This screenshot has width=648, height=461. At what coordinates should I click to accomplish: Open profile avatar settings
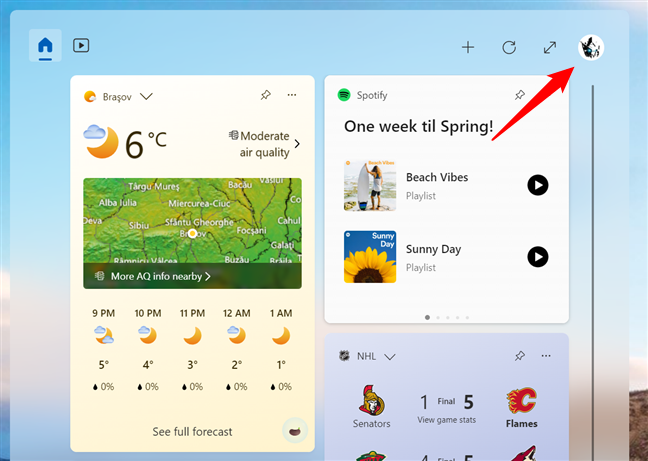[591, 48]
